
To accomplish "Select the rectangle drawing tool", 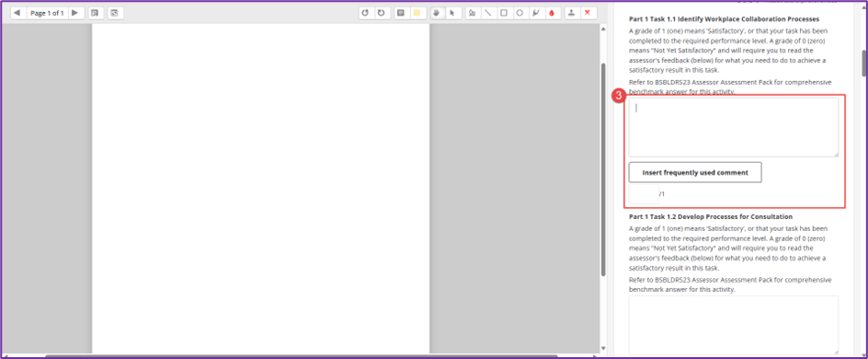I will (x=504, y=13).
